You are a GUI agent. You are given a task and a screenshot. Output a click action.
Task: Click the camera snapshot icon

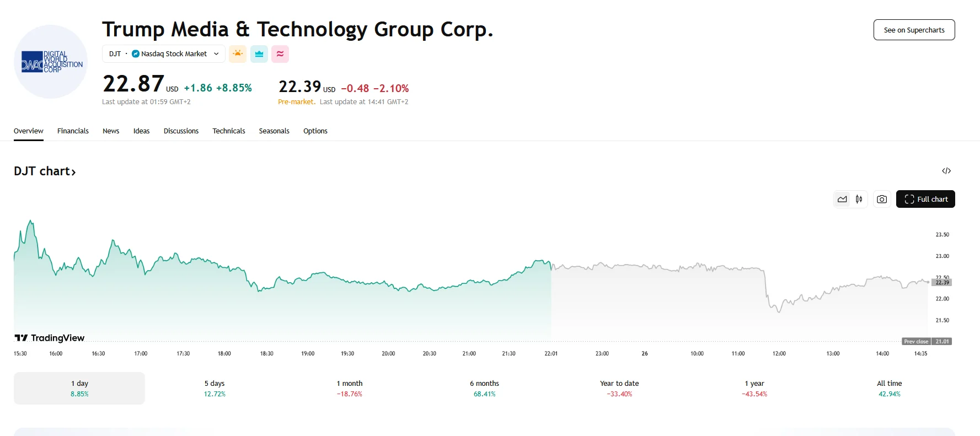point(881,199)
